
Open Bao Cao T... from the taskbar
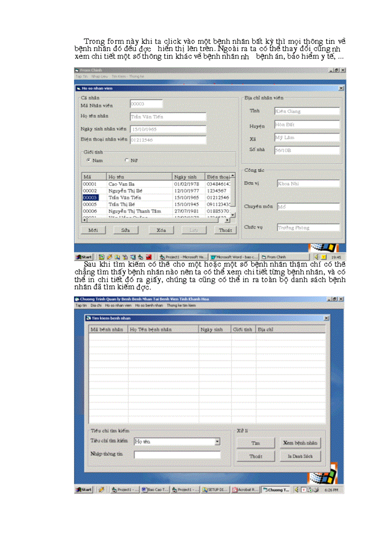point(155,490)
